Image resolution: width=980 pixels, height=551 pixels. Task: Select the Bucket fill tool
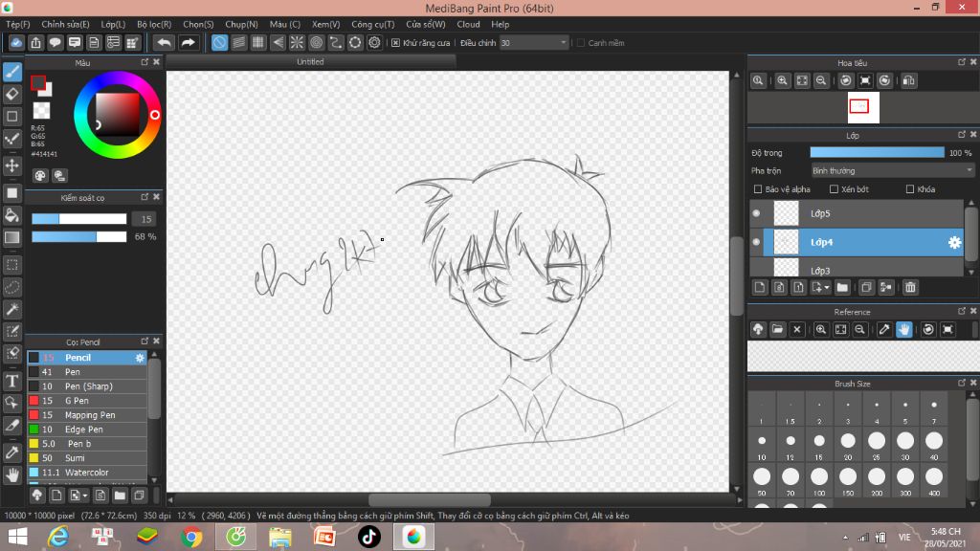[12, 215]
